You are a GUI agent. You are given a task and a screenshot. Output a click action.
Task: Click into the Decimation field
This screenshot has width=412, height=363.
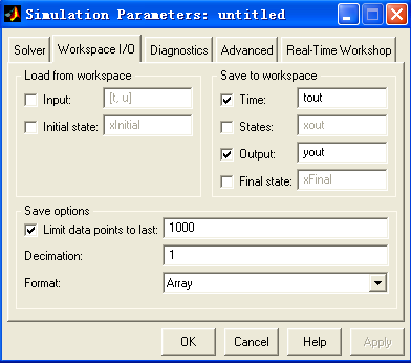[x=276, y=255]
